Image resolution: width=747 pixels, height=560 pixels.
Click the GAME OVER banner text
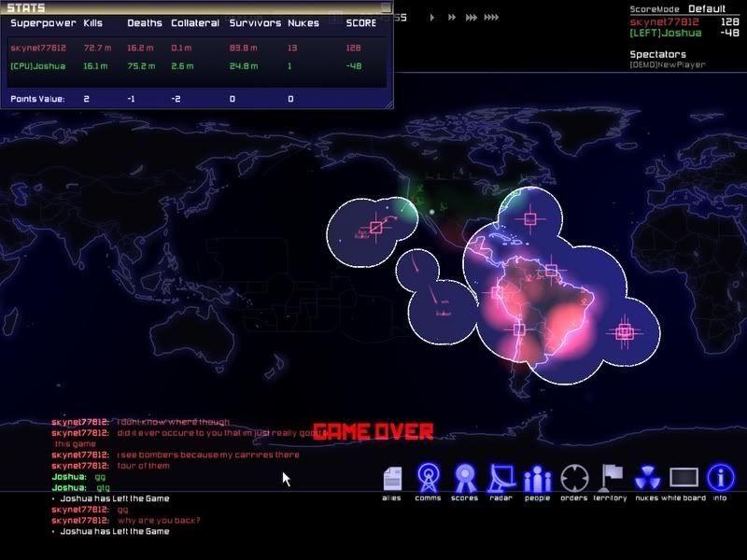(373, 431)
